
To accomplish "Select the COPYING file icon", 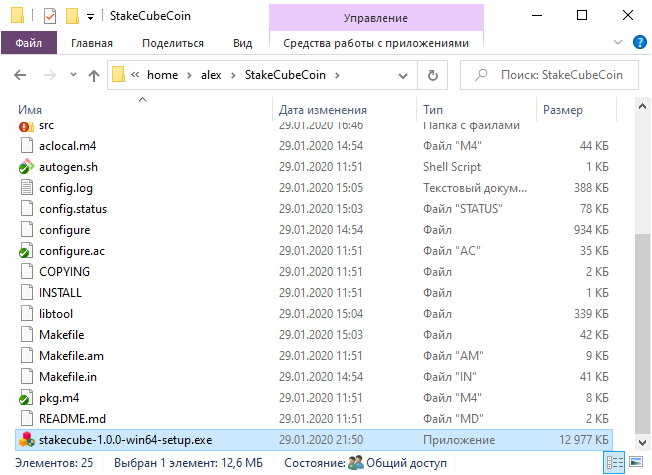I will (27, 272).
